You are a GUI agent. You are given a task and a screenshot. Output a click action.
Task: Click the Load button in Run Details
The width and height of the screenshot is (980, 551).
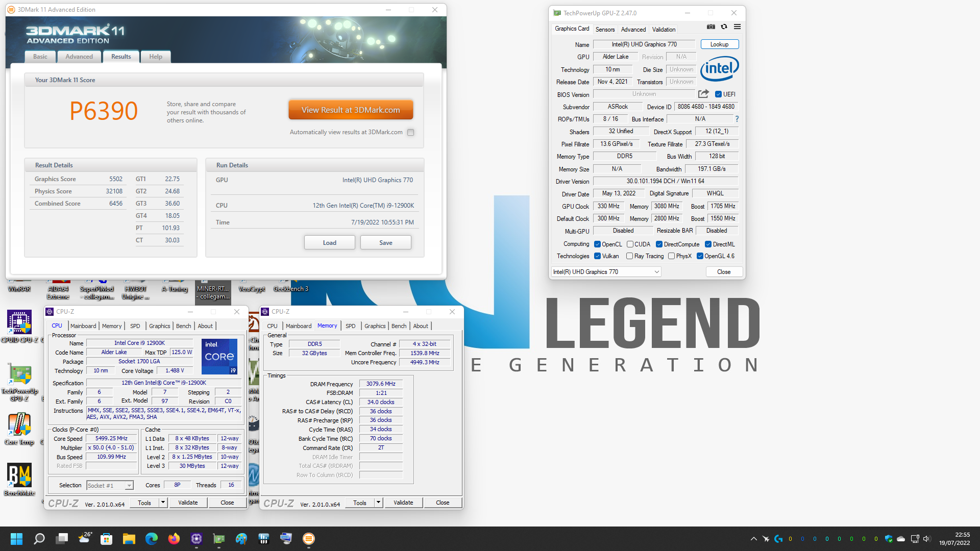(329, 243)
